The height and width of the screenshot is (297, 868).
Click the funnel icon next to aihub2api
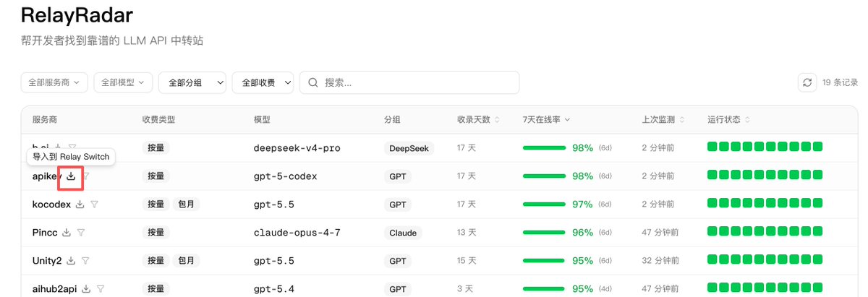(101, 289)
